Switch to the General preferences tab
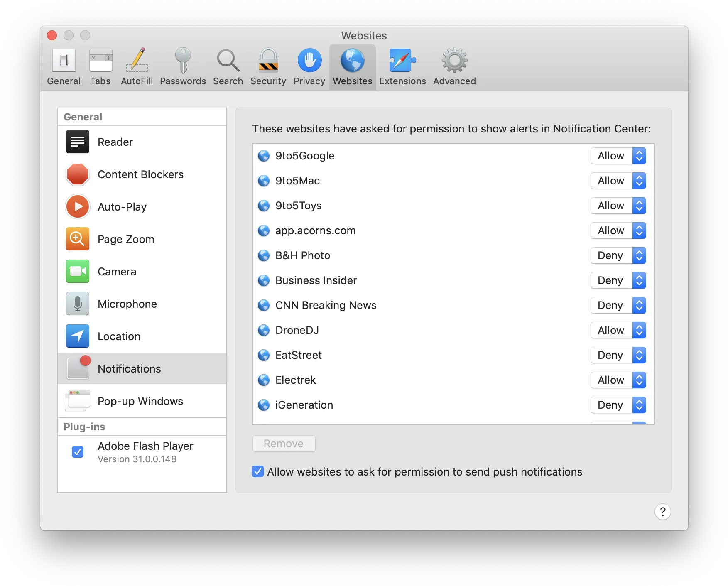 pos(64,67)
